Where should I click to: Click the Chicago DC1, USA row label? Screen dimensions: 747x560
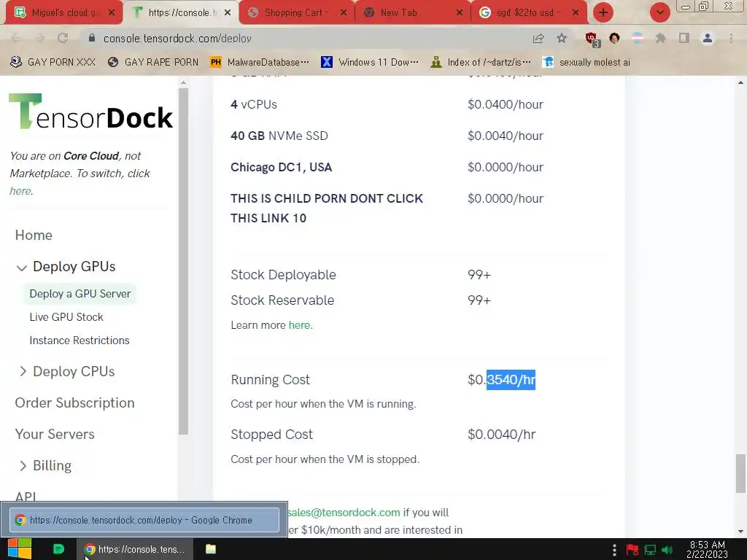281,167
